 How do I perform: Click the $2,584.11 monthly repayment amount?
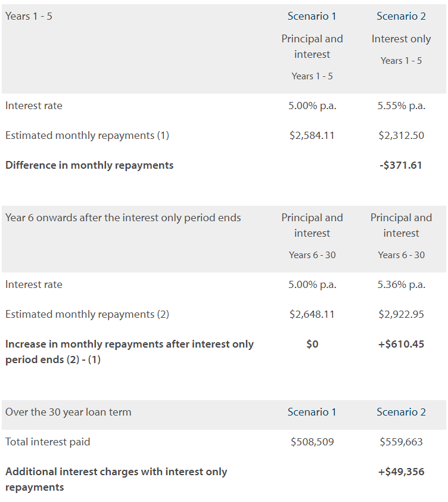click(x=312, y=135)
